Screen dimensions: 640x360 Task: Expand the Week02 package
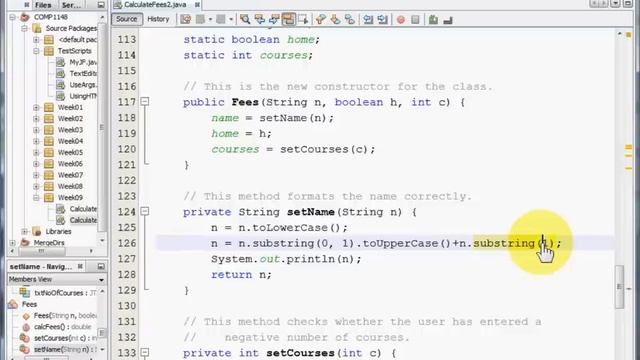pos(36,119)
